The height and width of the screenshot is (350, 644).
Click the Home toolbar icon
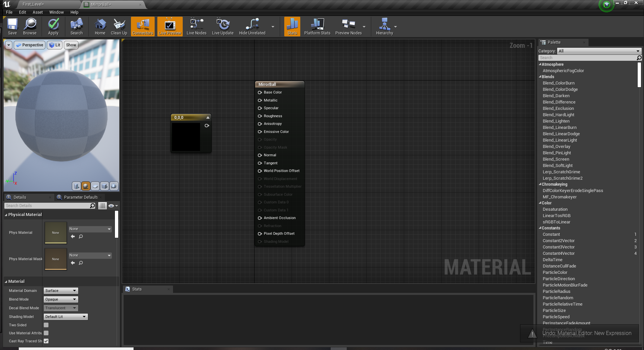click(x=100, y=26)
